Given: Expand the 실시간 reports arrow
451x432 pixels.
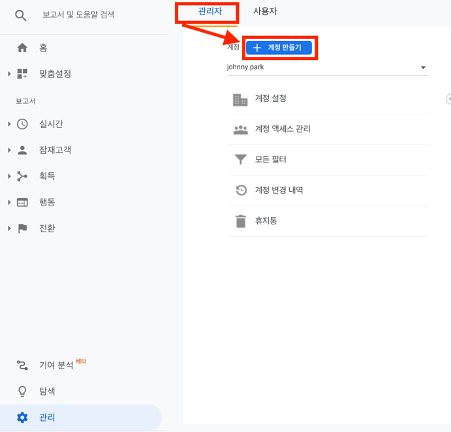Looking at the screenshot, I should [x=9, y=124].
